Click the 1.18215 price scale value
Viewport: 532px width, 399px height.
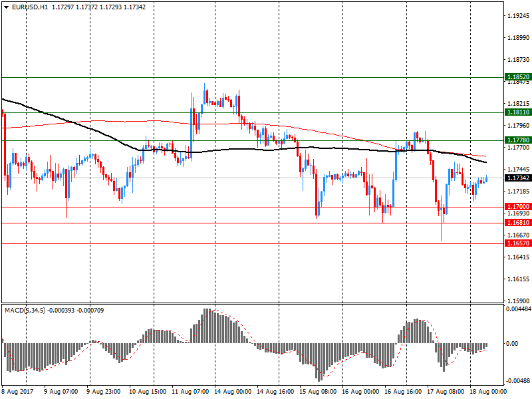[x=518, y=104]
